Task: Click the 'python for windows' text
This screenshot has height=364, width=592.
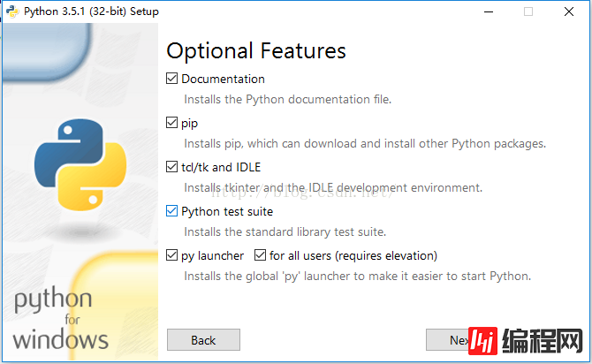Action: [x=61, y=318]
